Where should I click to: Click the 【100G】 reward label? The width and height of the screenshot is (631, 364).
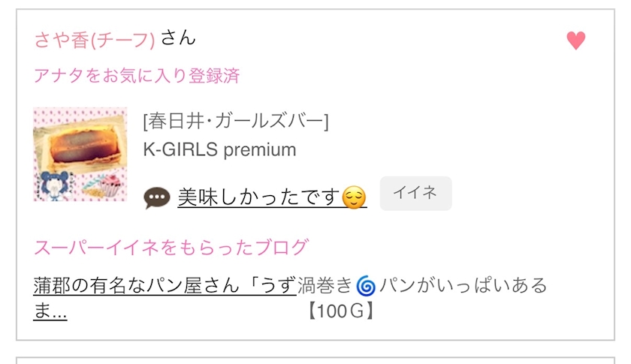coord(340,311)
